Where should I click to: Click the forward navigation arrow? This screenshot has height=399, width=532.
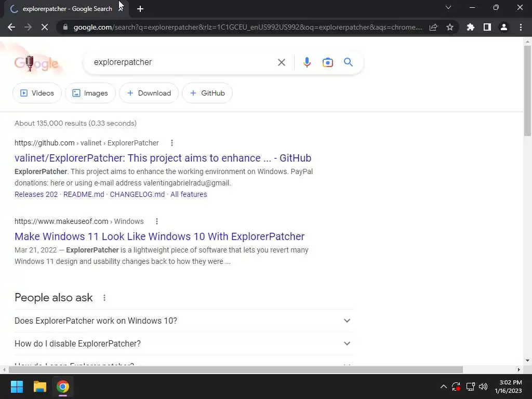pyautogui.click(x=28, y=27)
